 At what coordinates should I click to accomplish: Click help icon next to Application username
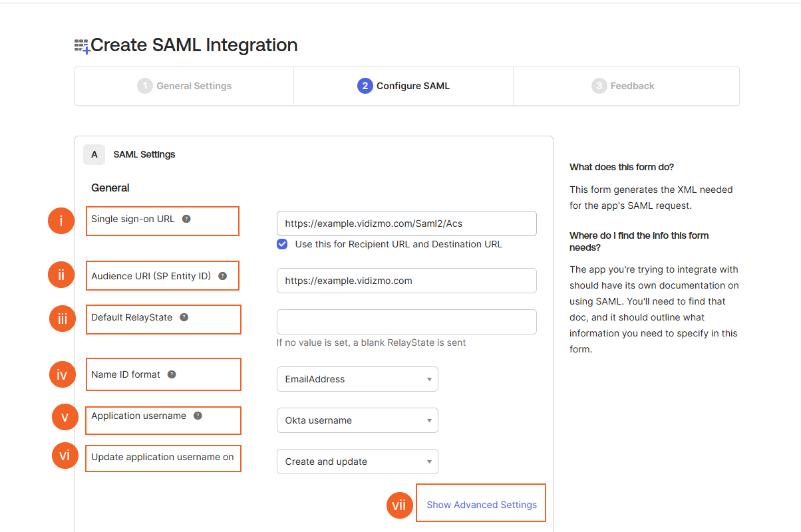[x=198, y=416]
